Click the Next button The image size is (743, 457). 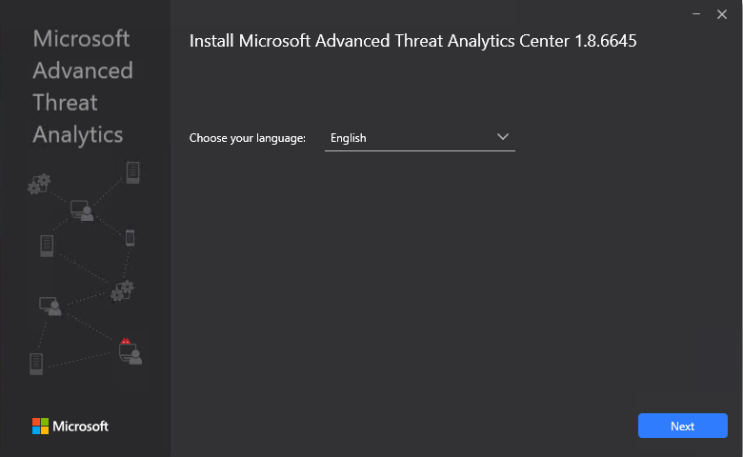tap(682, 426)
